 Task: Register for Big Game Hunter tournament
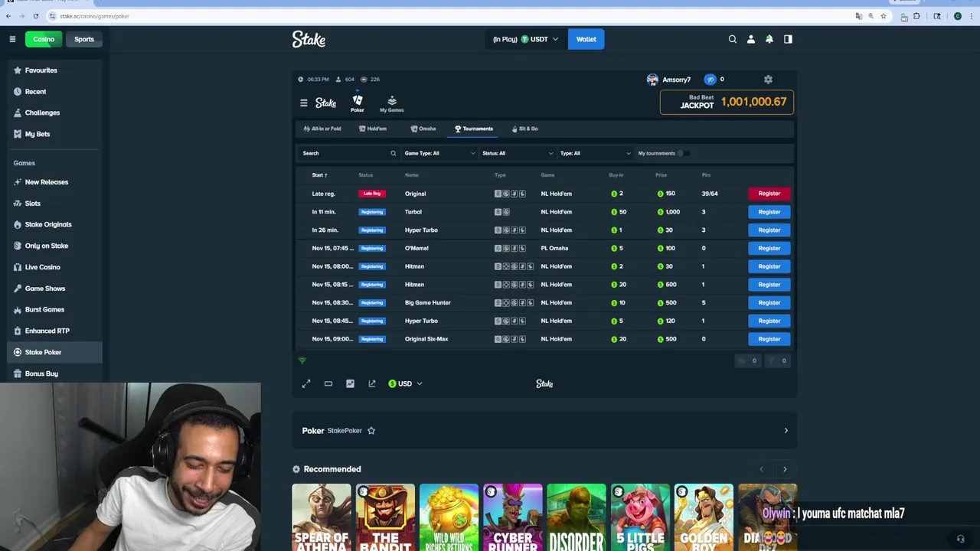pyautogui.click(x=769, y=302)
